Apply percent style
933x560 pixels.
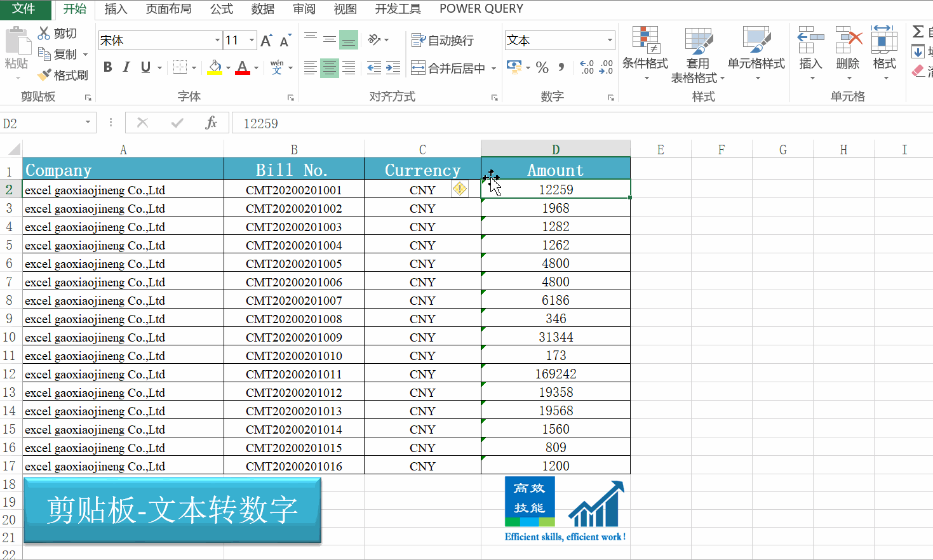pos(542,67)
